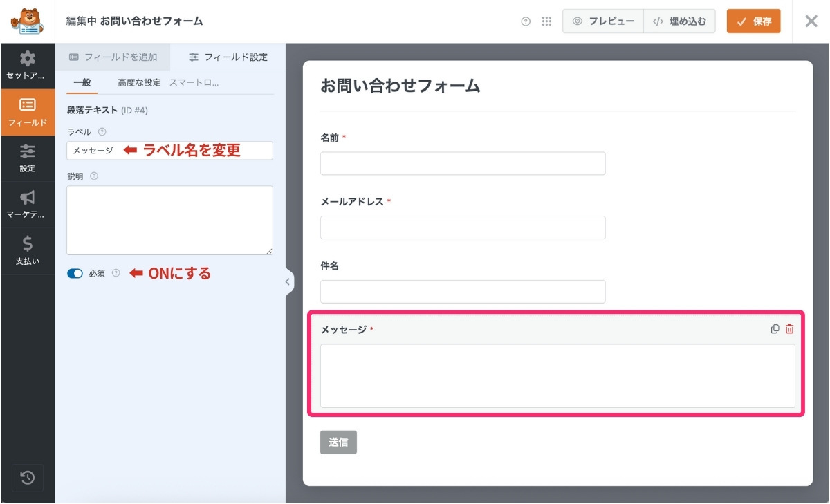Screen dimensions: 830x504
Task: Duplicate the メッセージ field using copy icon
Action: [x=774, y=328]
